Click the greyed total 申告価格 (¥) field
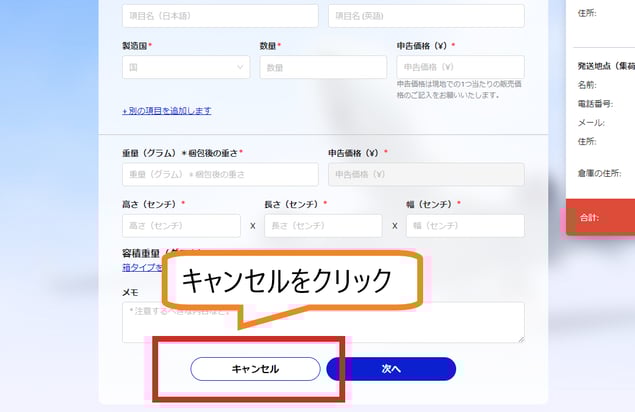 (426, 175)
